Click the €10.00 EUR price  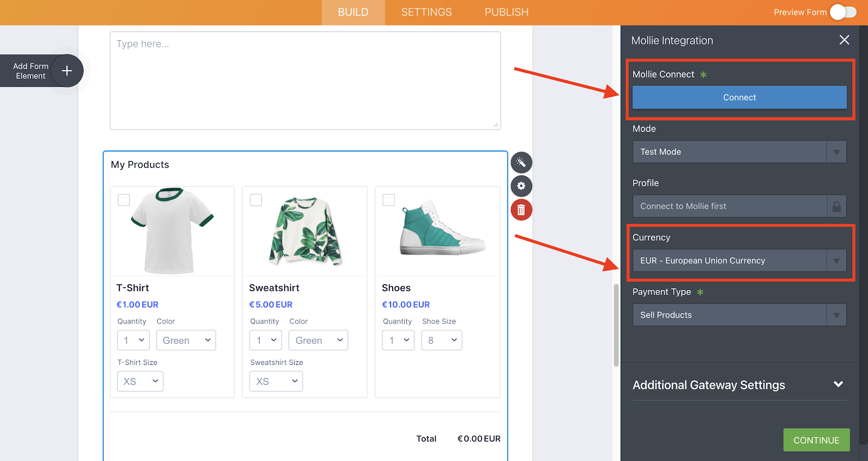point(406,305)
